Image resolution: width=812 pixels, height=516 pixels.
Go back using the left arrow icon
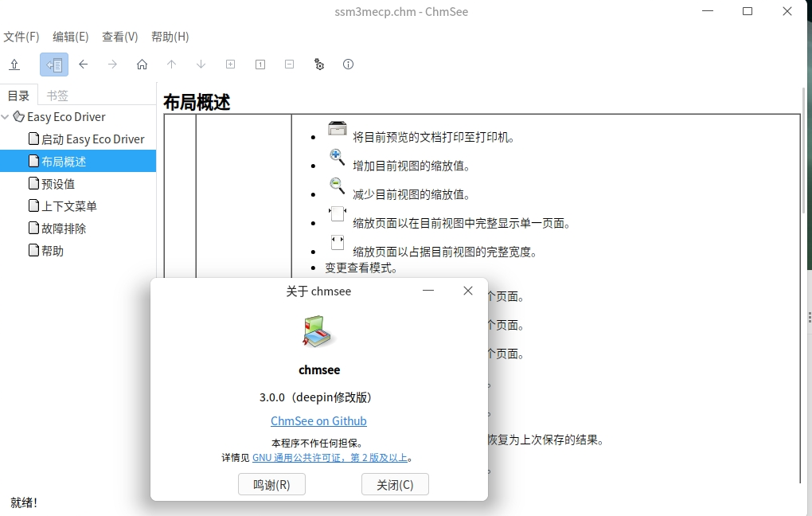84,64
